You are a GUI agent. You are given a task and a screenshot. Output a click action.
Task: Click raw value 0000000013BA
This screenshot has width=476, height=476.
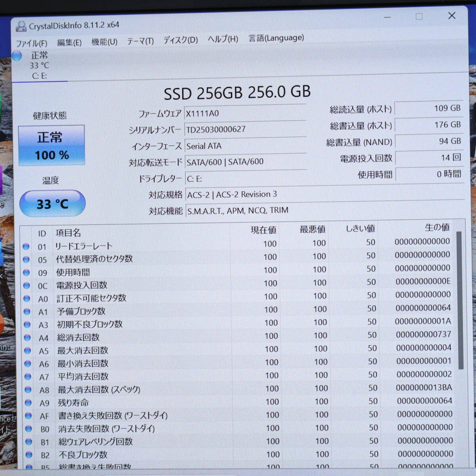tap(424, 388)
